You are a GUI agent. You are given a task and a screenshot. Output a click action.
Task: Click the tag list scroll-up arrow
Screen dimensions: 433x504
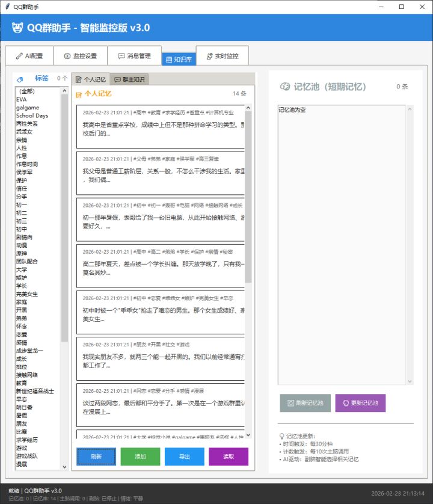pyautogui.click(x=64, y=91)
